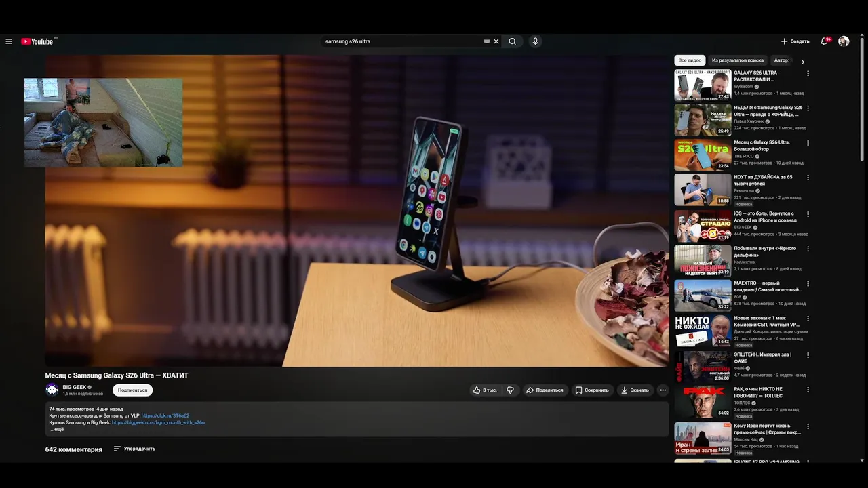
Task: Subscribe with the Подписаться button
Action: pyautogui.click(x=132, y=390)
